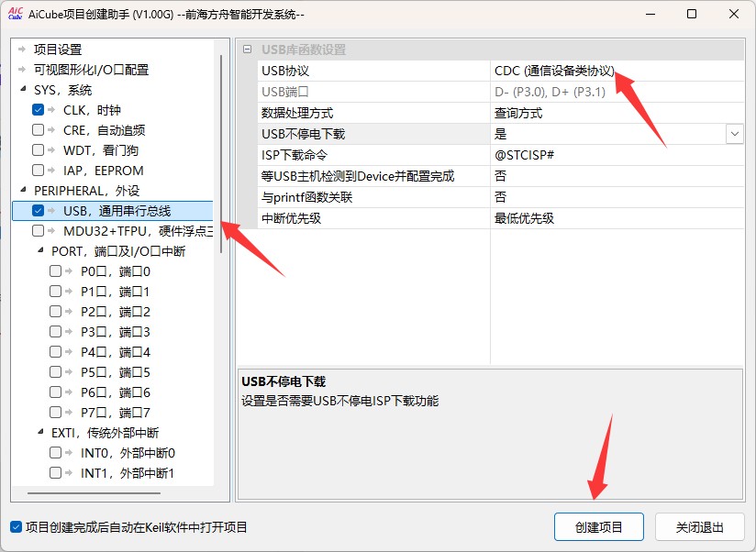Check the P7口 端口7 checkbox

55,413
